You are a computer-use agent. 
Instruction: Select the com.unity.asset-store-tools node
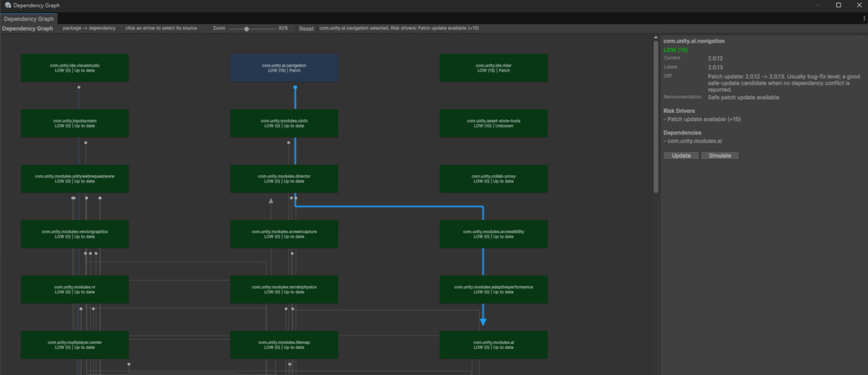coord(494,123)
